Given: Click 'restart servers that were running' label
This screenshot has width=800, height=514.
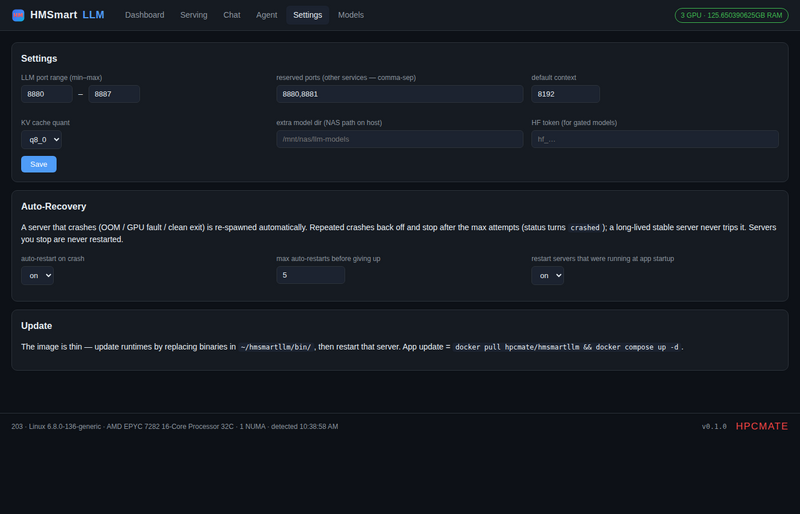Looking at the screenshot, I should (x=603, y=259).
